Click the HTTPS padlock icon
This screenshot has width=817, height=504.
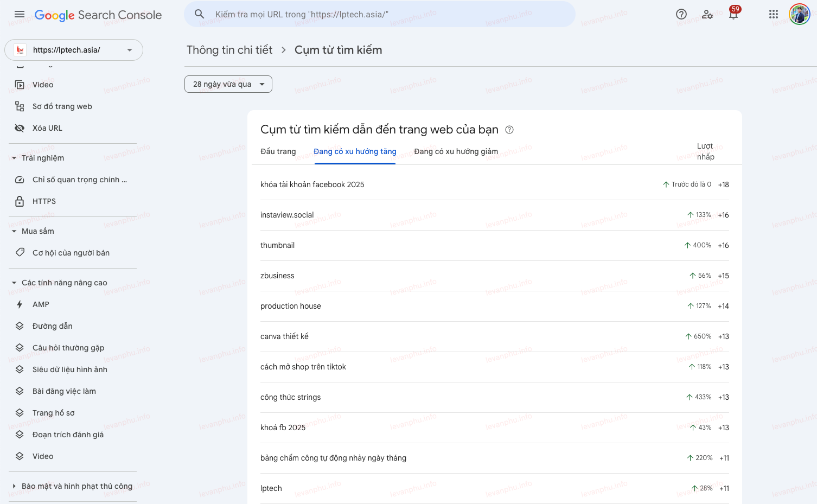[x=20, y=201]
